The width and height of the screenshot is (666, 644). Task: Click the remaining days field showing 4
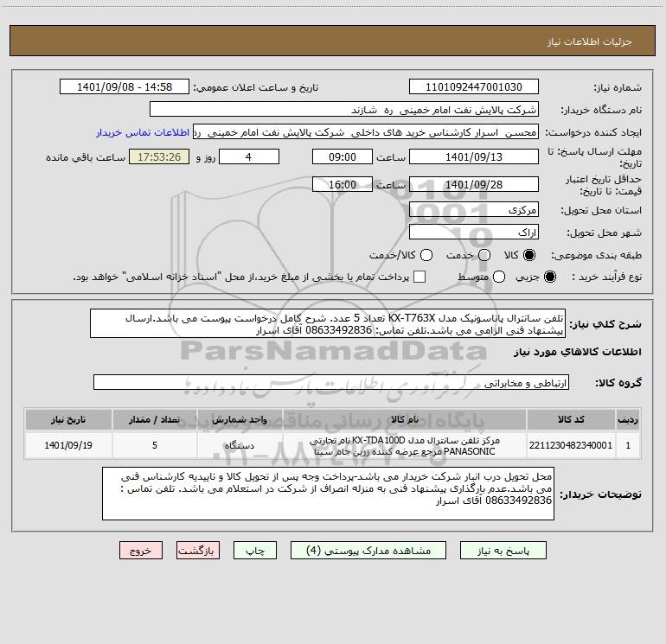249,156
